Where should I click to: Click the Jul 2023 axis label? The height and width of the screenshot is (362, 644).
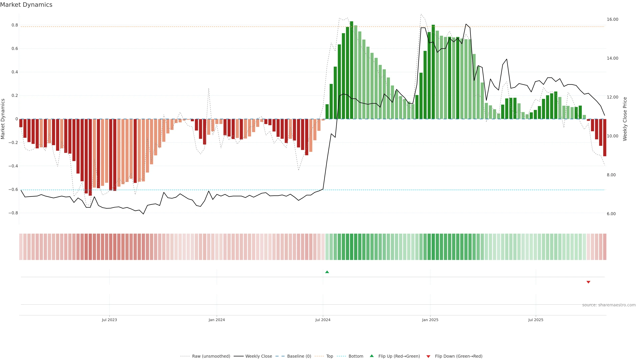(x=109, y=320)
